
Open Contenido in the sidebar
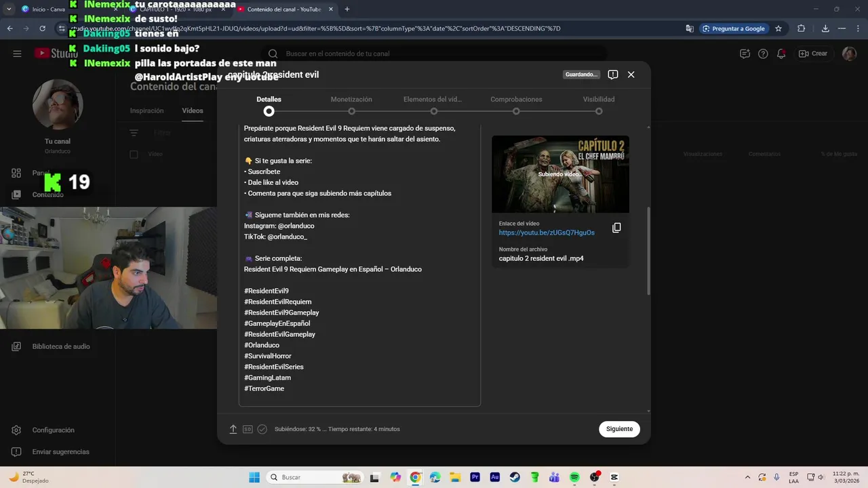click(47, 195)
